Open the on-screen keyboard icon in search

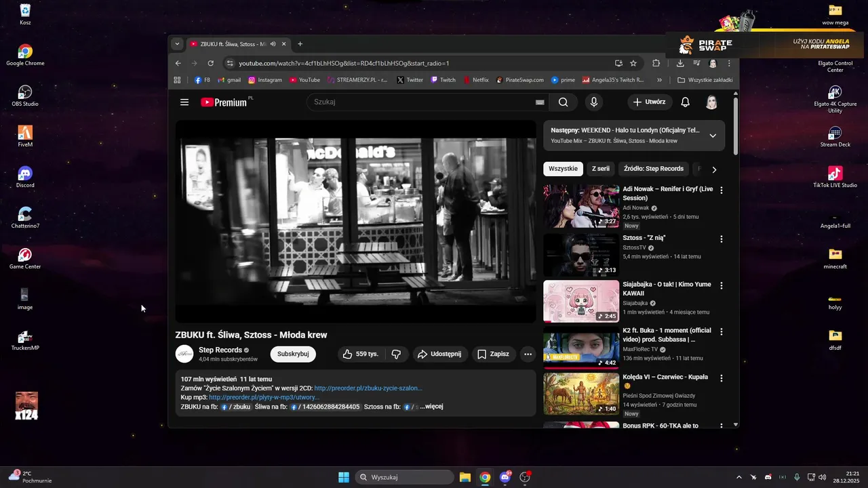[540, 102]
